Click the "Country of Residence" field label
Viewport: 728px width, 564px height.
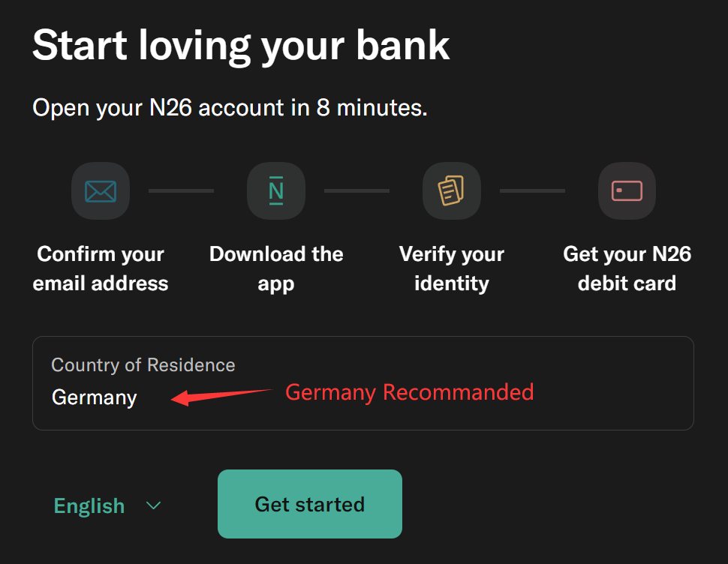[x=143, y=365]
